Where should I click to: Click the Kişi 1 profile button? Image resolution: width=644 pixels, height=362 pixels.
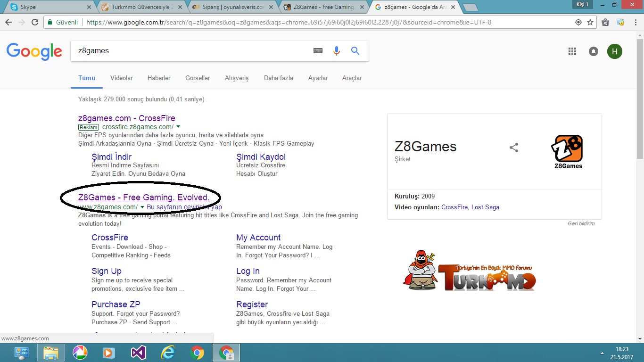pos(583,4)
